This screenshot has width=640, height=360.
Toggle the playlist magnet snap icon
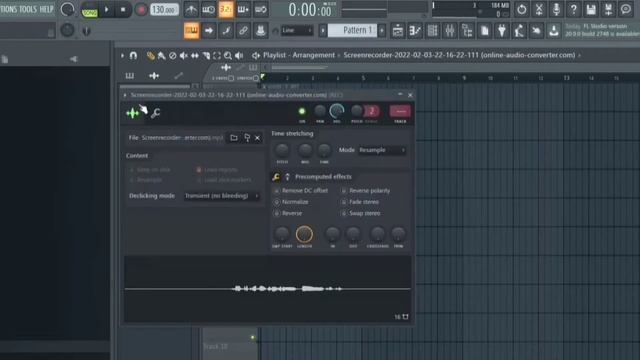click(133, 55)
